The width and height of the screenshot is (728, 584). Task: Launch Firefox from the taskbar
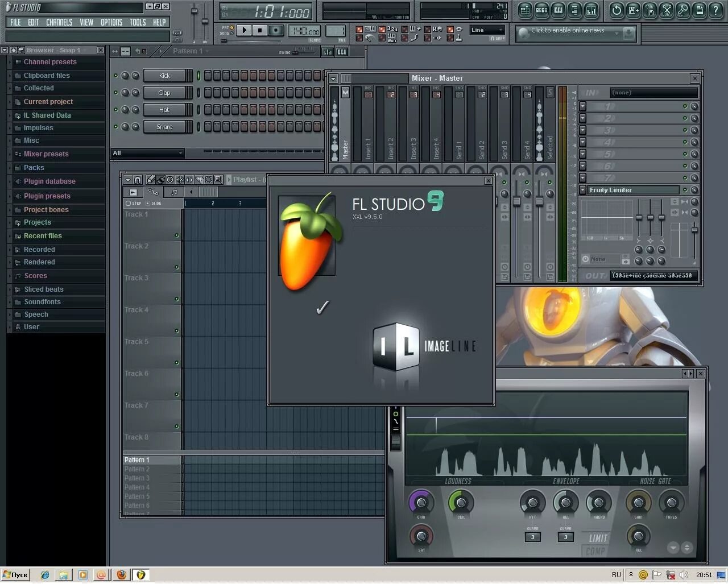point(121,575)
